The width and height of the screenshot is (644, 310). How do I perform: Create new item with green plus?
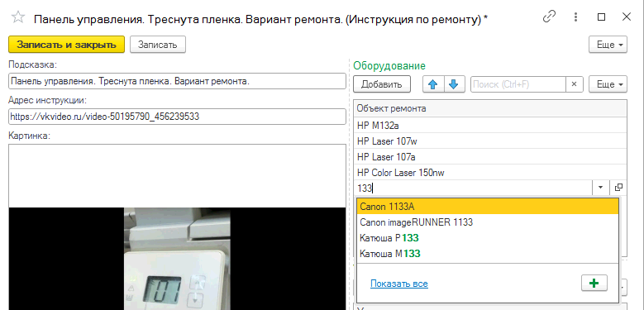[594, 284]
